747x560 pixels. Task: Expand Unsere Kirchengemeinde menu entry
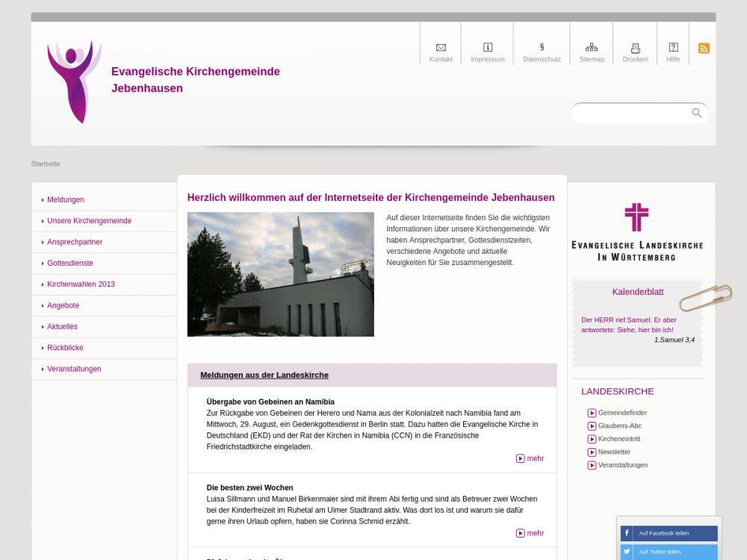click(89, 221)
